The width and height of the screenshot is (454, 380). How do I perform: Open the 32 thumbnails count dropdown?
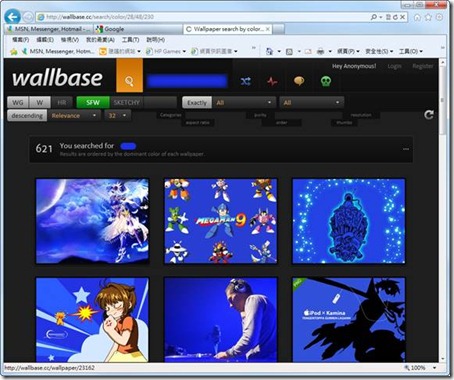(x=117, y=116)
